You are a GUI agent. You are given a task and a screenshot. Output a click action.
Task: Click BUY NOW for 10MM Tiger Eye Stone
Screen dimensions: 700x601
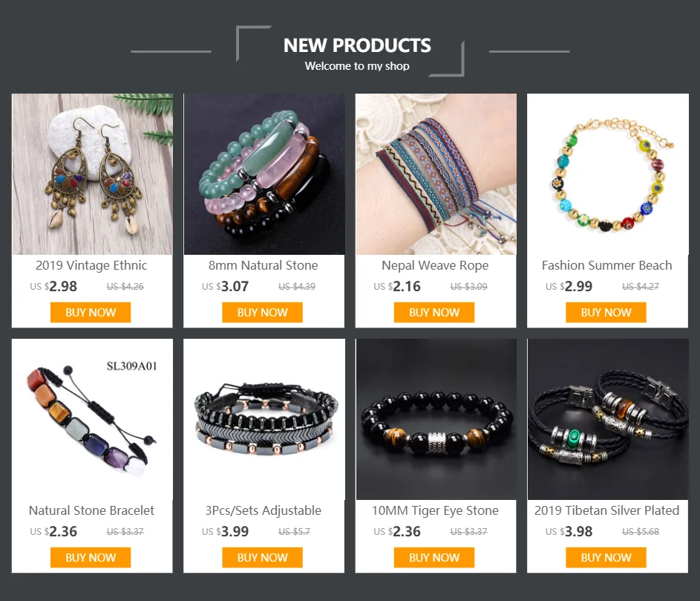click(x=434, y=558)
